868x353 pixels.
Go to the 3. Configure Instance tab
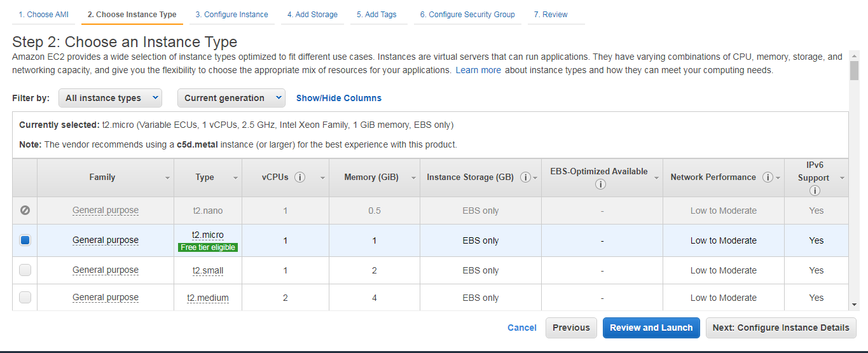[x=231, y=15]
